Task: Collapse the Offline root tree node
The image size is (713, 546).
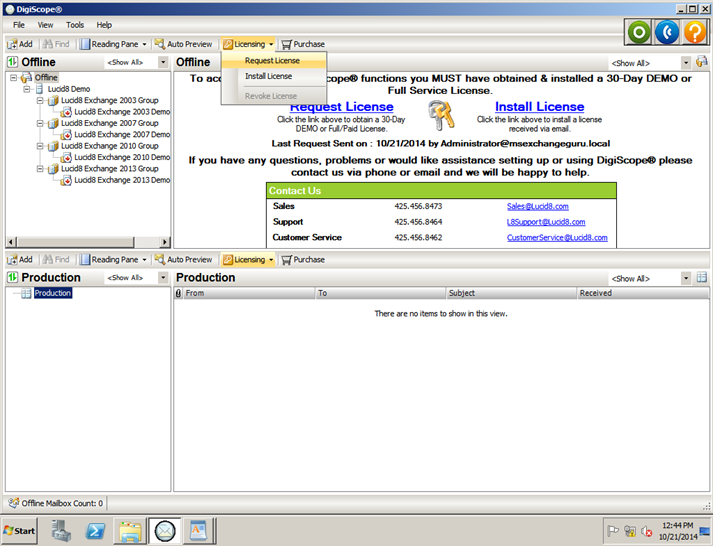Action: [x=14, y=78]
